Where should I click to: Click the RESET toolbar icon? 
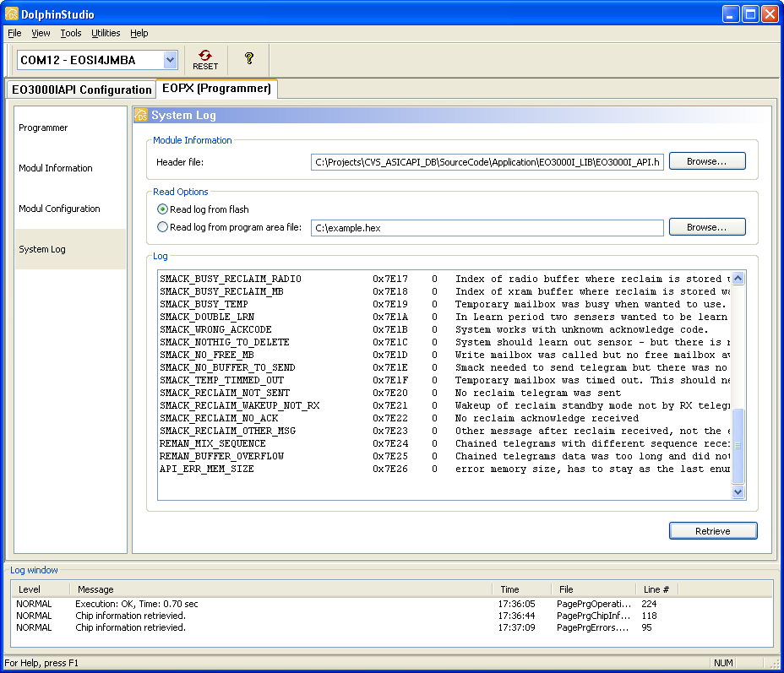click(204, 59)
